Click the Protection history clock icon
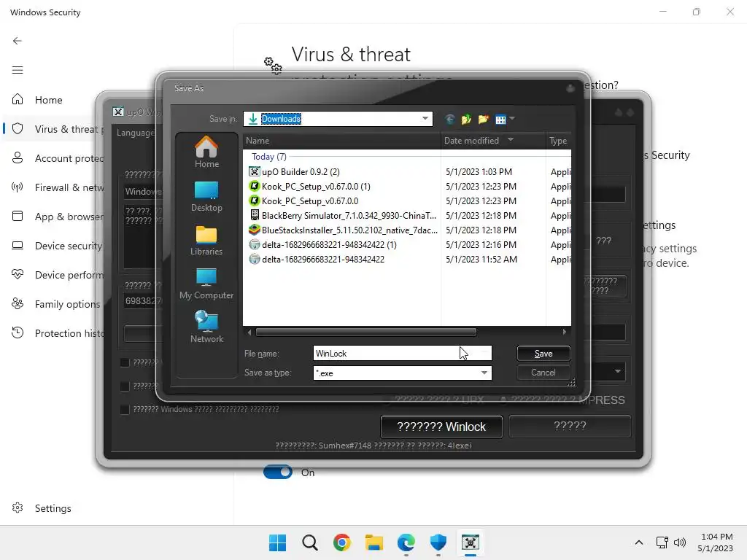 tap(18, 332)
